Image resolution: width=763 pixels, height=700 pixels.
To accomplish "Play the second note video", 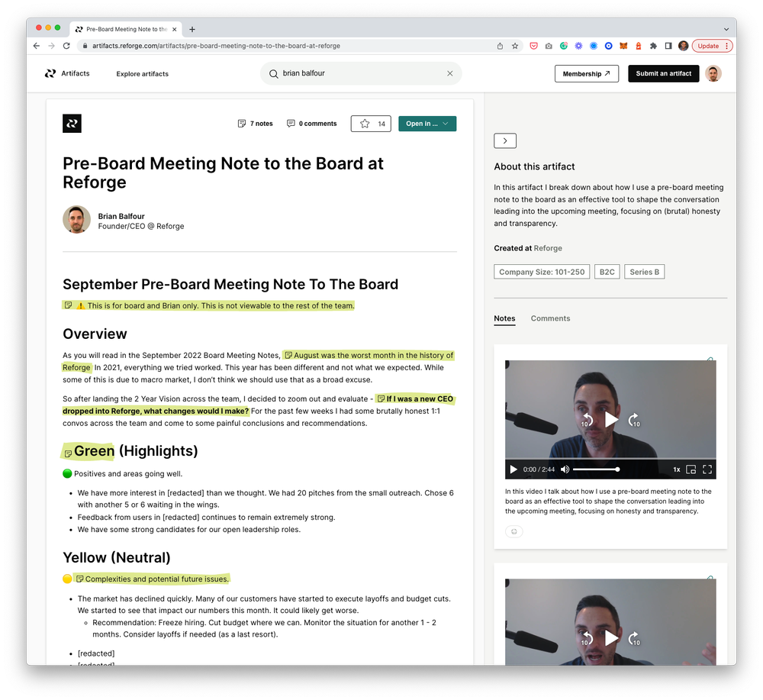I will click(610, 637).
